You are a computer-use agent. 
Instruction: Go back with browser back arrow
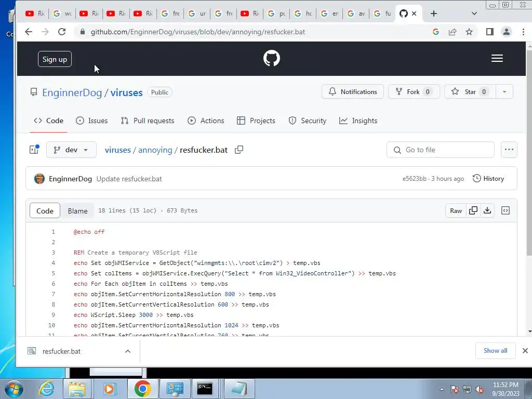click(29, 32)
